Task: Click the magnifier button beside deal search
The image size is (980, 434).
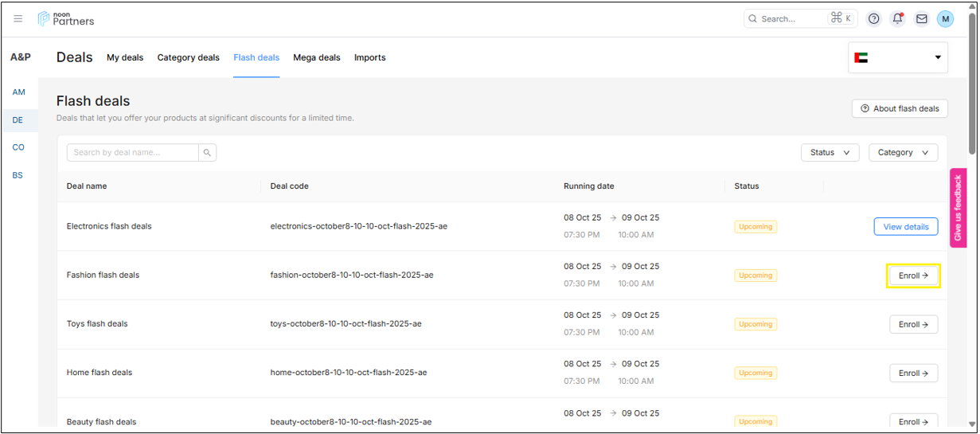Action: tap(207, 153)
